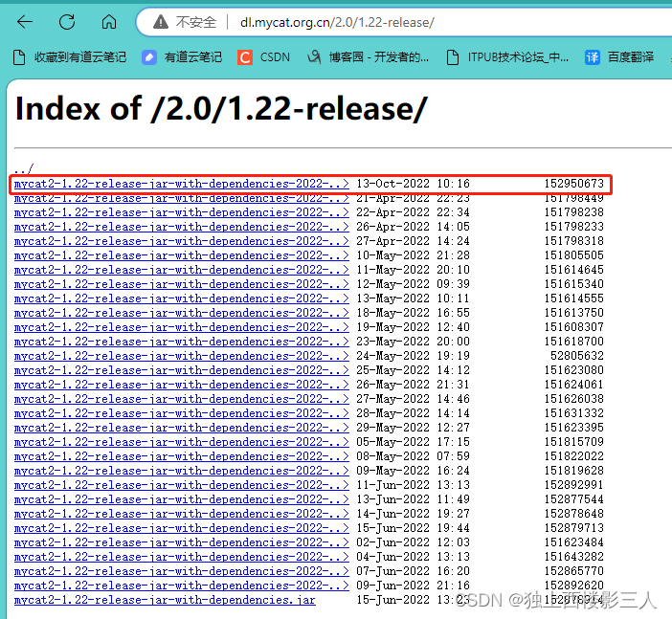Download the jar dated 29-May-2022 12:27
Screen dimensions: 672x619
click(181, 428)
